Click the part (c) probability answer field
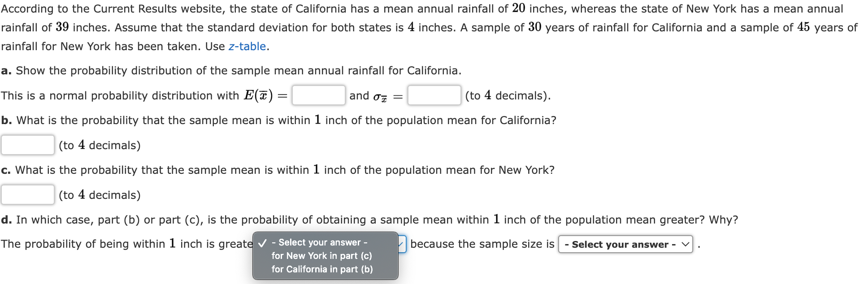Screen dimensions: 868x284 click(27, 195)
